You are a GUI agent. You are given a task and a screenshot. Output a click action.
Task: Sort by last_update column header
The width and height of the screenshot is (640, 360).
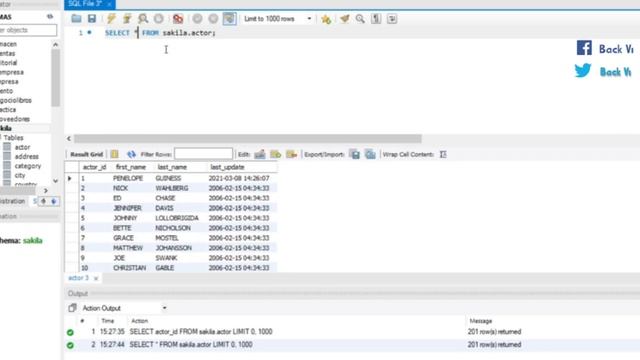(227, 167)
